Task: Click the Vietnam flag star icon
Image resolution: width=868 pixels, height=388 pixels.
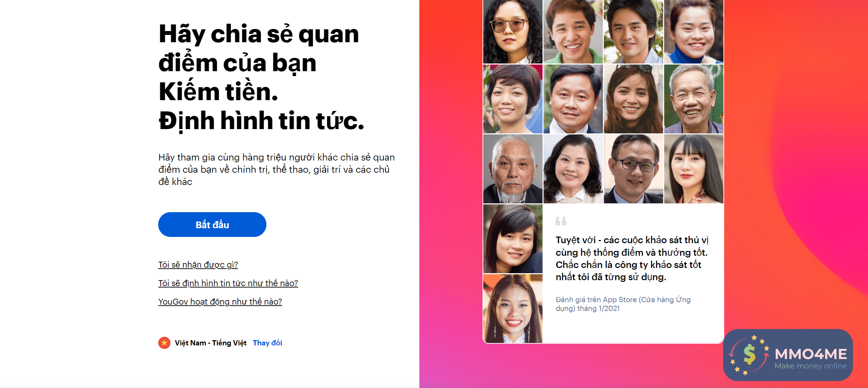Action: pos(164,343)
